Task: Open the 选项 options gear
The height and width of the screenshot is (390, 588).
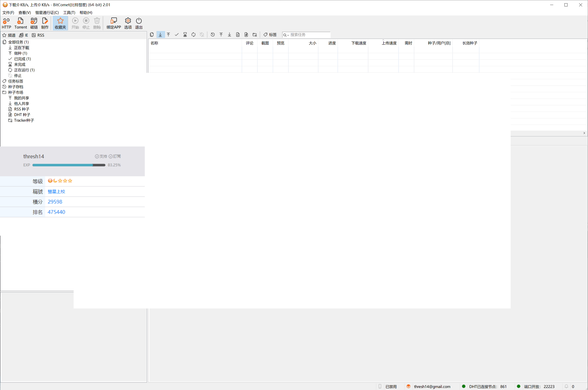Action: pos(128,23)
